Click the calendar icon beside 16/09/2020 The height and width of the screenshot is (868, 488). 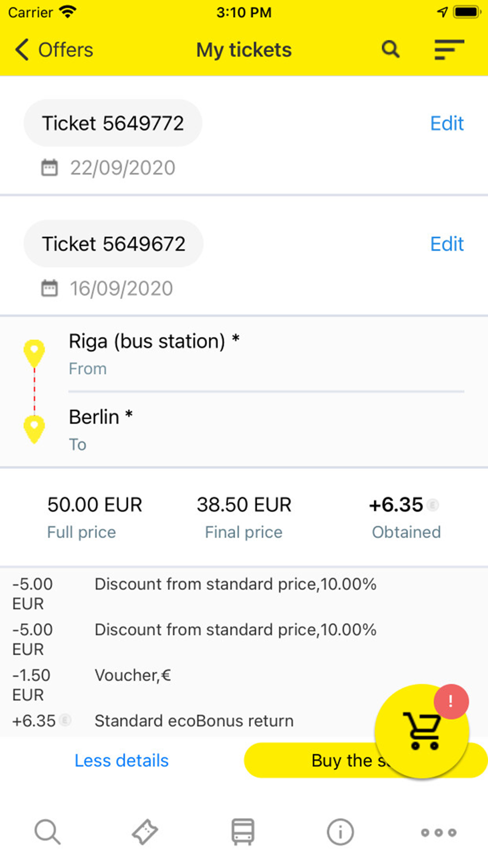tap(49, 289)
